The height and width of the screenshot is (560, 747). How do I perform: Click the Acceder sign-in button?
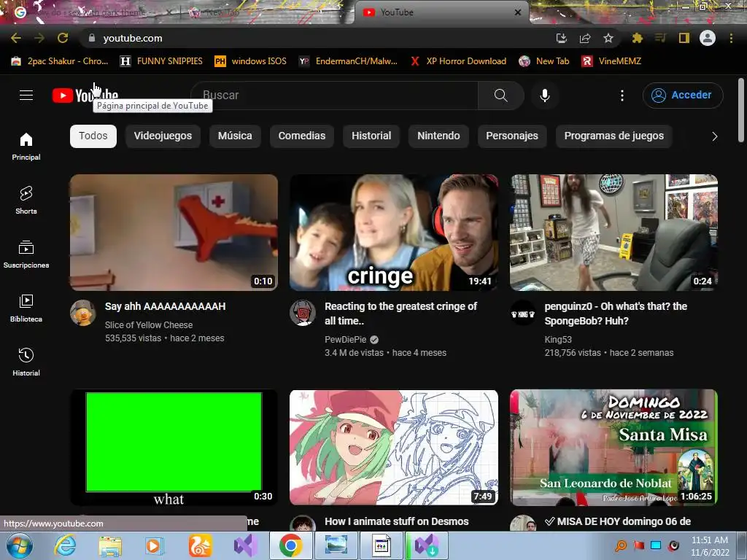[682, 96]
